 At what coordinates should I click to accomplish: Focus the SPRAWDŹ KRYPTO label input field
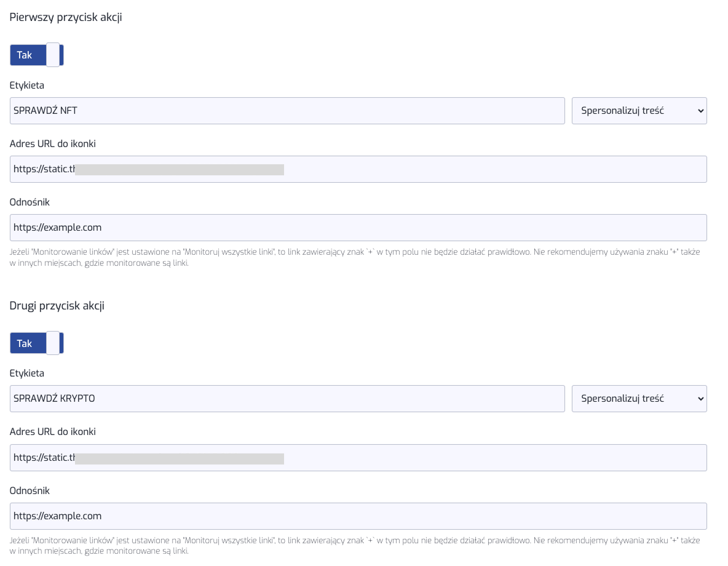287,399
